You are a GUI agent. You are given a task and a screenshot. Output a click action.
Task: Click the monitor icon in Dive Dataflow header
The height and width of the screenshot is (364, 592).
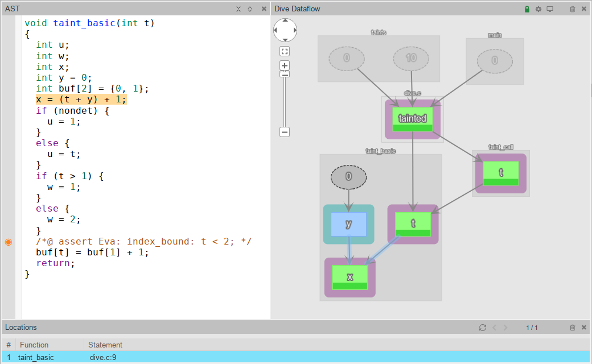(x=550, y=9)
